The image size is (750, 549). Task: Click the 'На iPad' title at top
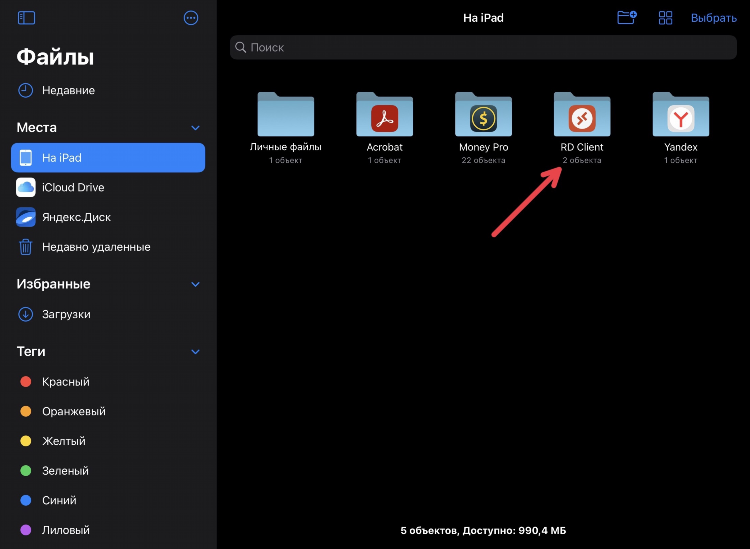(483, 18)
